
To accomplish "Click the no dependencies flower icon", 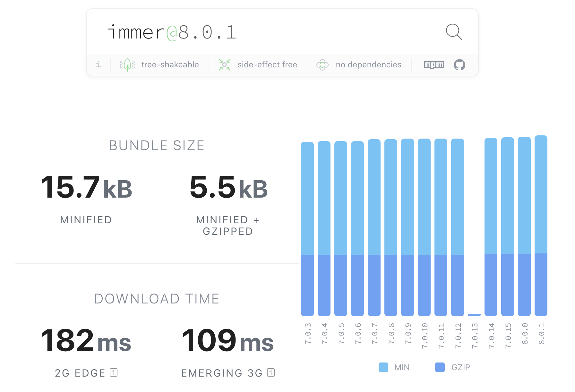I will pyautogui.click(x=323, y=64).
